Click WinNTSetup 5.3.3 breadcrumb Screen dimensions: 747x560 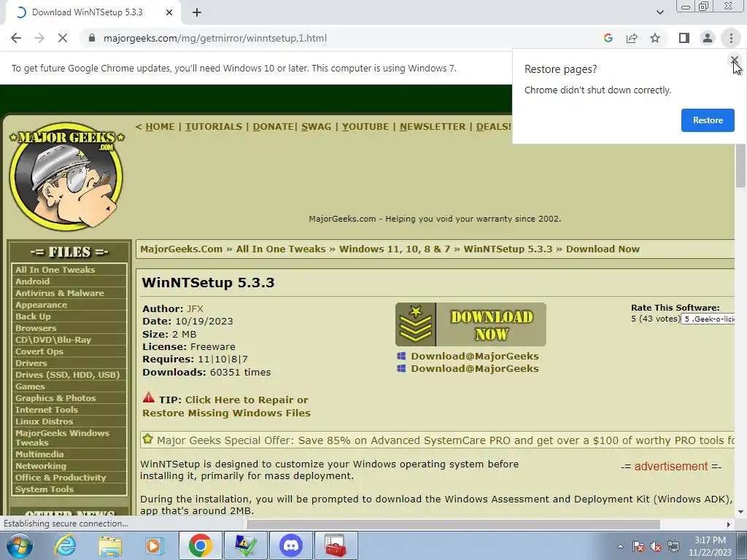tap(508, 249)
